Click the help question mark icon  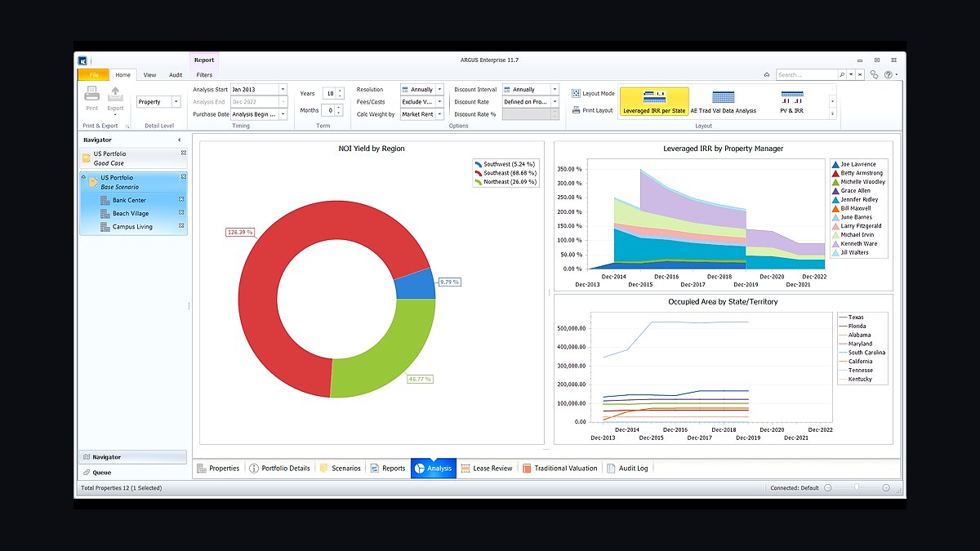(889, 74)
